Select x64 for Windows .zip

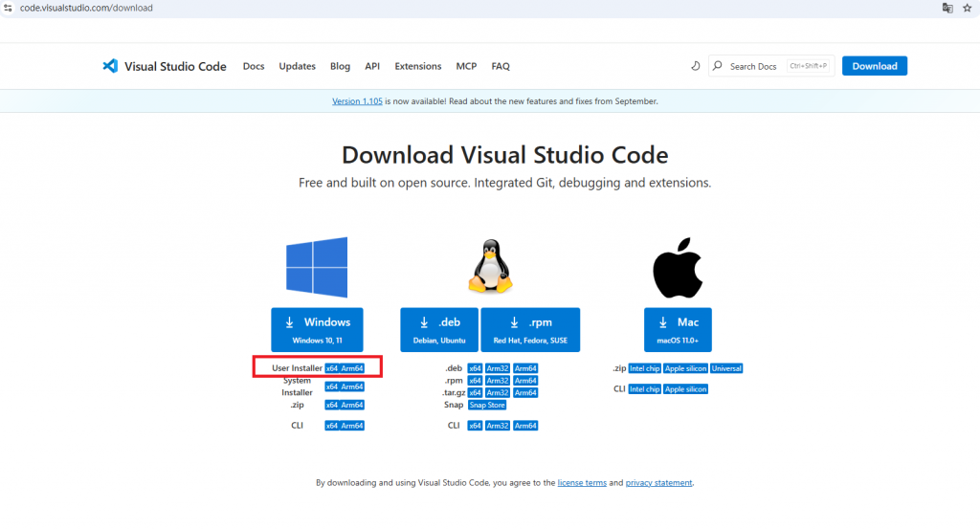click(332, 405)
